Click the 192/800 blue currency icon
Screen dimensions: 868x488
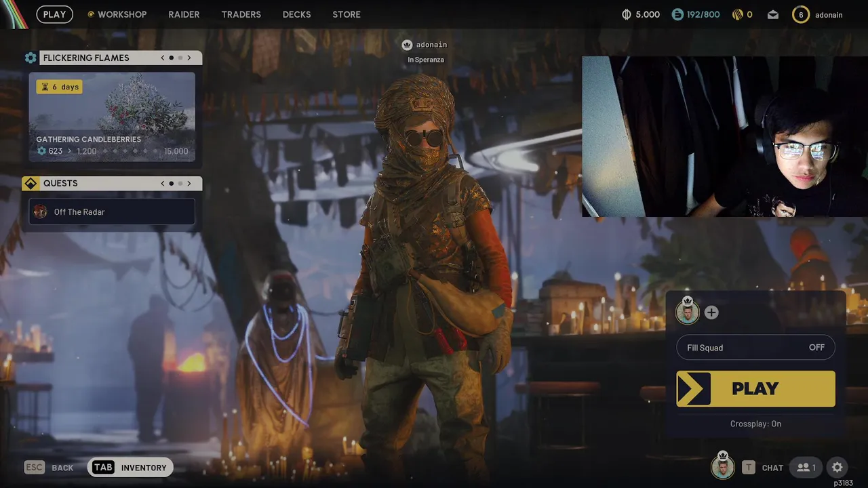677,14
